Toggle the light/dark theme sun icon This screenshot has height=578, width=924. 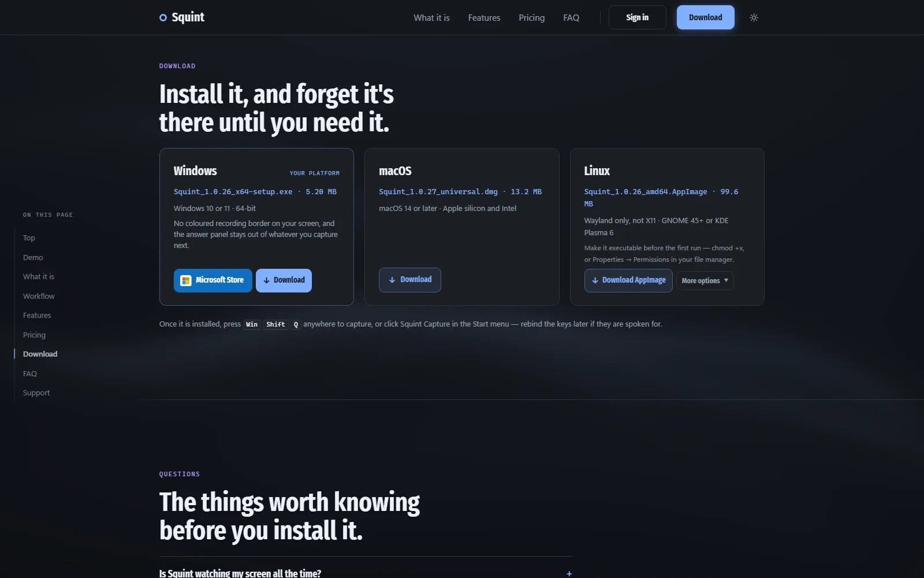(754, 17)
